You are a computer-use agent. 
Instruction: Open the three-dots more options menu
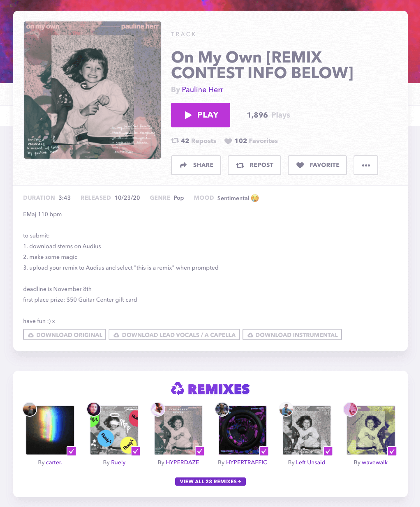pyautogui.click(x=365, y=165)
